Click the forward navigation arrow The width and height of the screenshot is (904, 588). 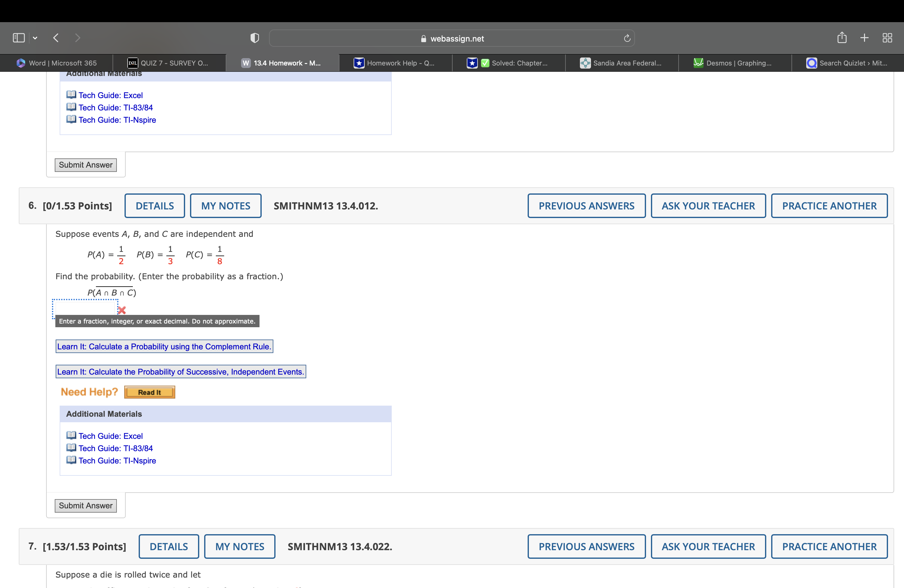tap(77, 38)
